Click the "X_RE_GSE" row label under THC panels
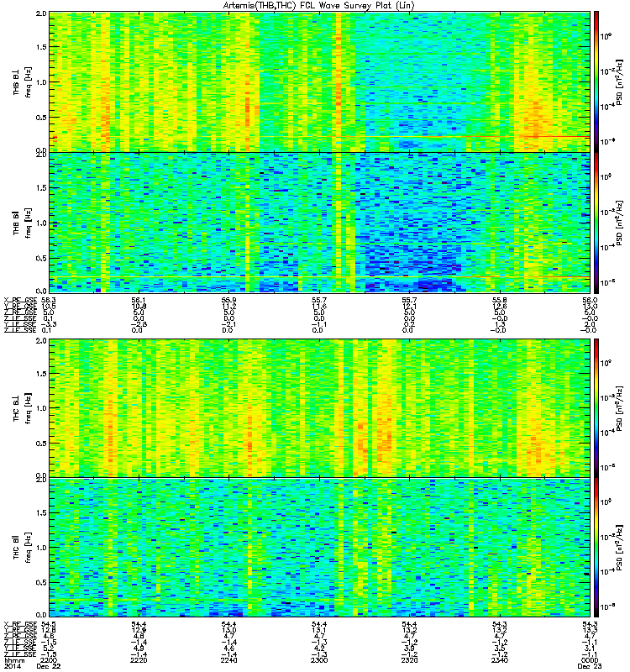Image resolution: width=630 pixels, height=672 pixels. tap(20, 624)
